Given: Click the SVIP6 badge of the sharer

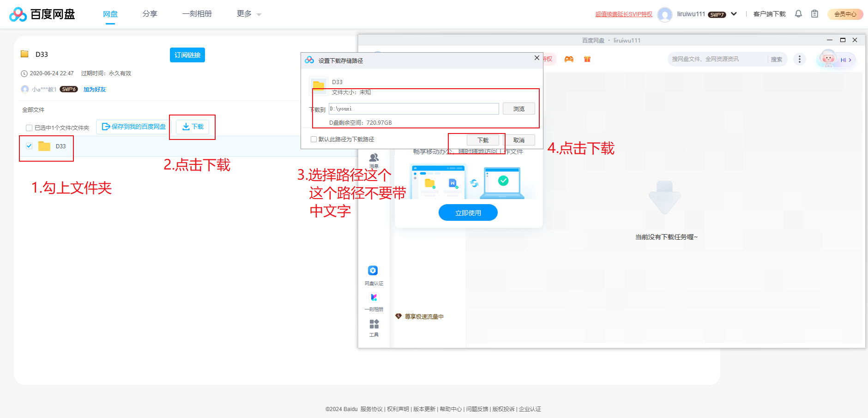Looking at the screenshot, I should click(69, 89).
